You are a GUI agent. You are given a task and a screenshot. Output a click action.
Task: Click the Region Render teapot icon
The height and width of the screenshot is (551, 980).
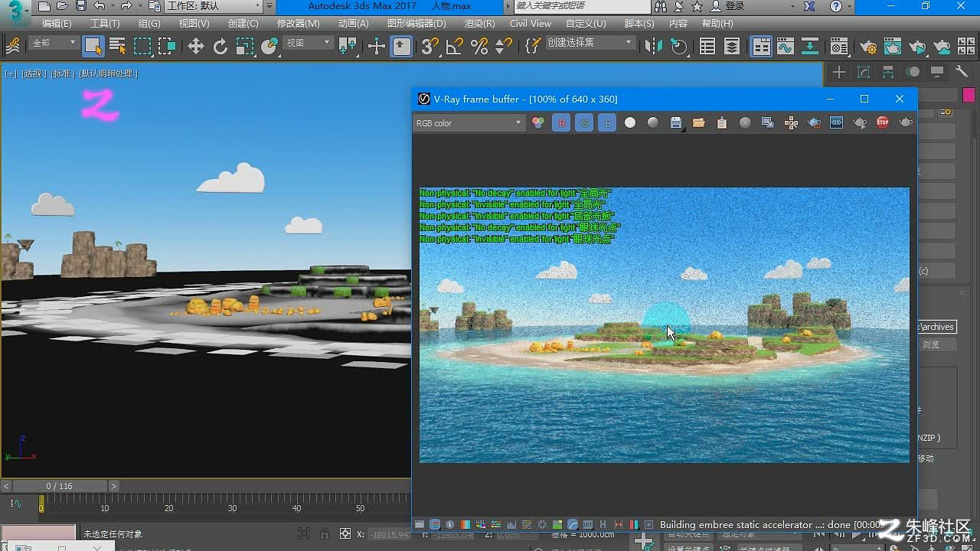coord(814,122)
